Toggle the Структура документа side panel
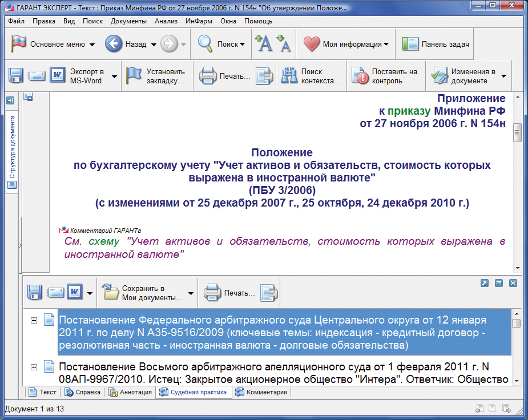Screen dimensions: 528x420 [12, 148]
